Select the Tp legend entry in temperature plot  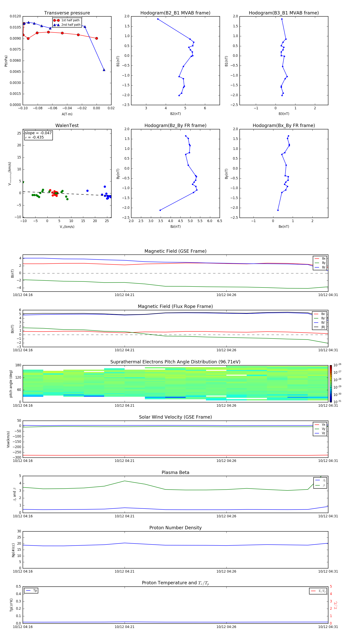tap(31, 591)
